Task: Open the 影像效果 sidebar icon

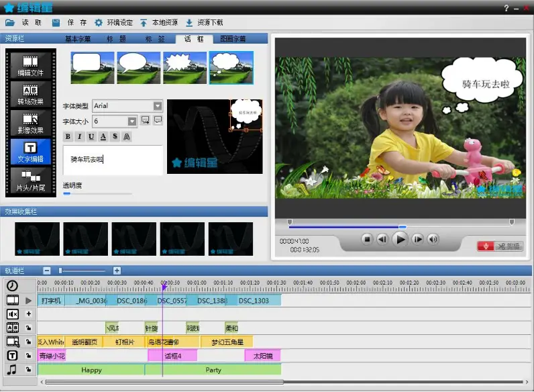Action: pos(30,123)
